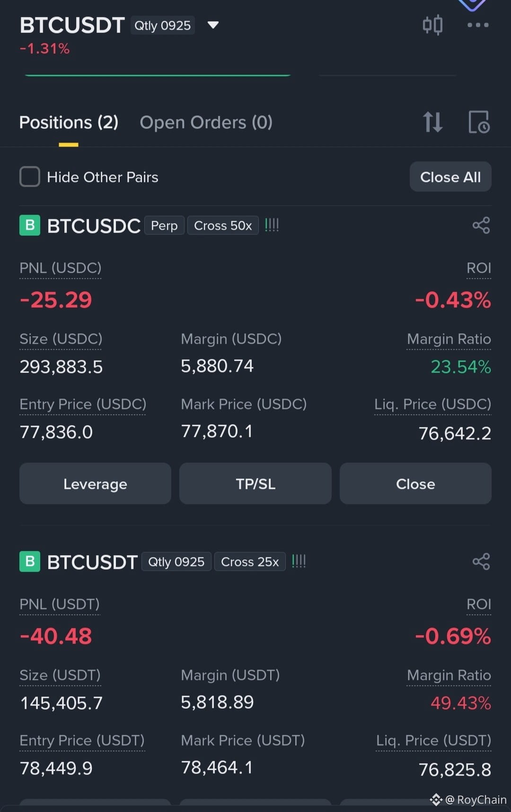This screenshot has width=511, height=812.
Task: Share the BTCUSDC position
Action: tap(481, 225)
